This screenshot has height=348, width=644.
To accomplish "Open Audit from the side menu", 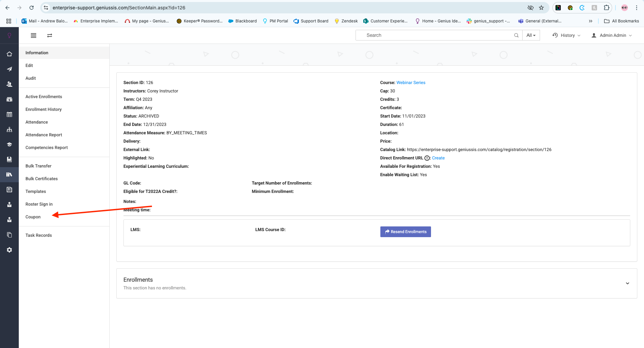I will (31, 78).
